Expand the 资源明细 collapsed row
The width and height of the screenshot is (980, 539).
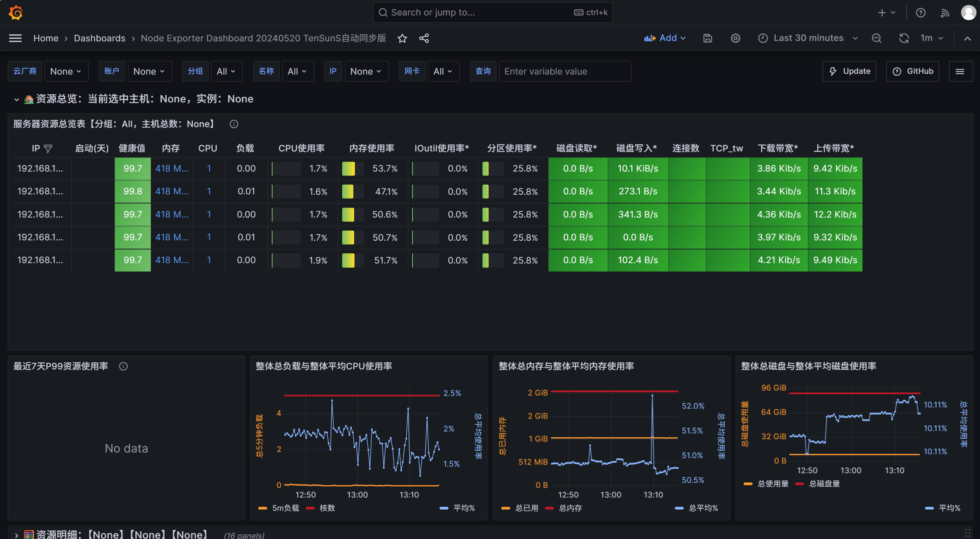point(16,535)
